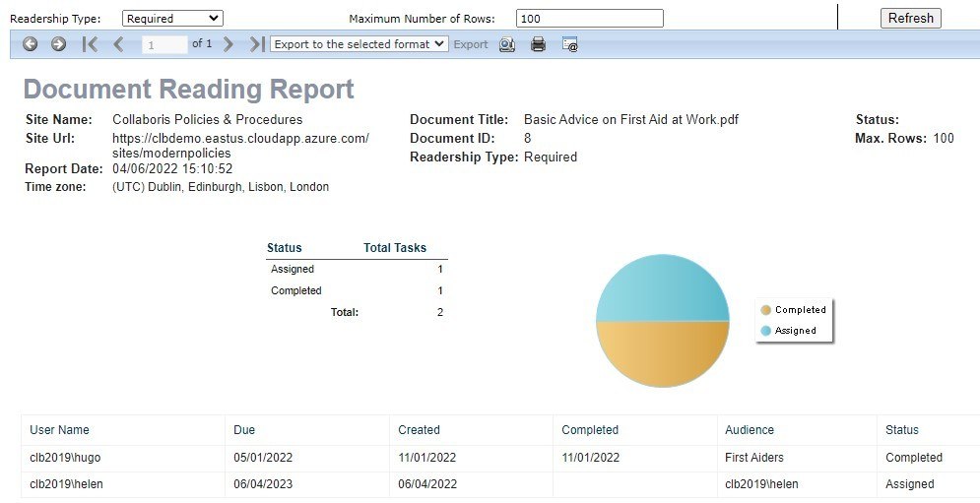
Task: Click the Export link in toolbar
Action: pyautogui.click(x=471, y=44)
